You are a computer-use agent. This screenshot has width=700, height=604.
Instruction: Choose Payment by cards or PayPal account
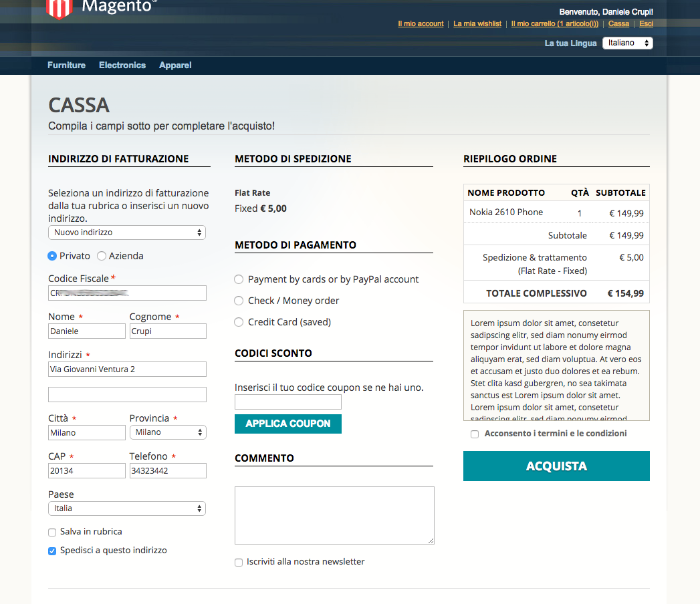(x=239, y=279)
